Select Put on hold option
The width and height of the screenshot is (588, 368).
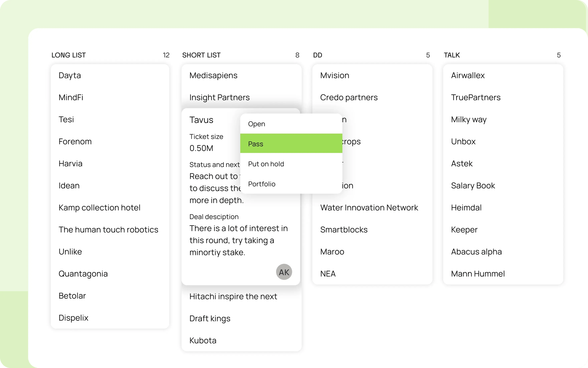click(291, 164)
